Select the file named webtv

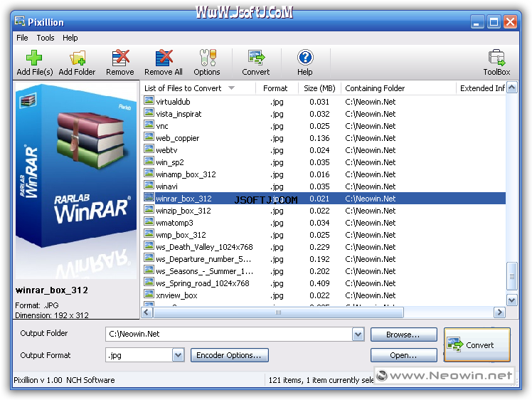166,150
